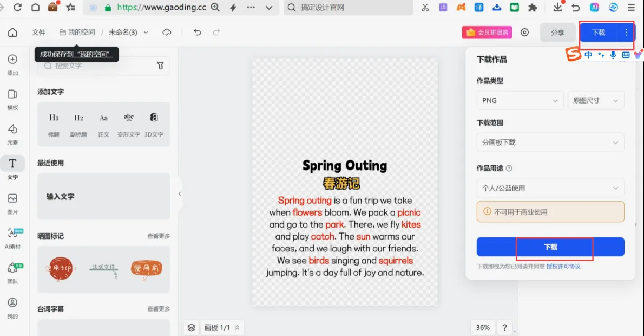The width and height of the screenshot is (644, 336).
Task: Add an H2 副标题 subtitle text
Action: [x=78, y=125]
